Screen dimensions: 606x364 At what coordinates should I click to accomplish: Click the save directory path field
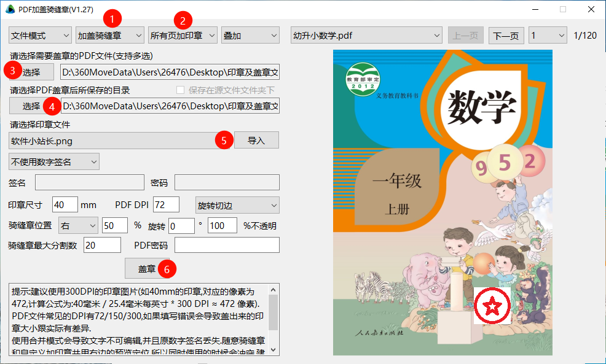click(170, 106)
